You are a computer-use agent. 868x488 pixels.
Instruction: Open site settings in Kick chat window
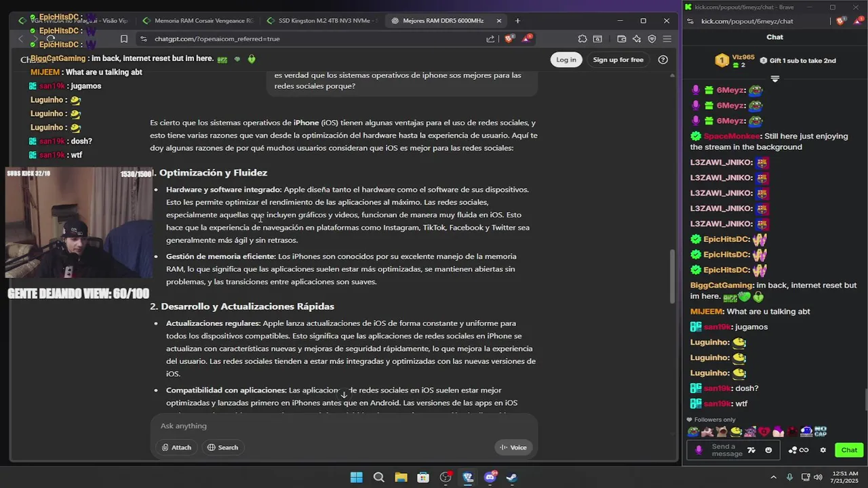pos(690,21)
